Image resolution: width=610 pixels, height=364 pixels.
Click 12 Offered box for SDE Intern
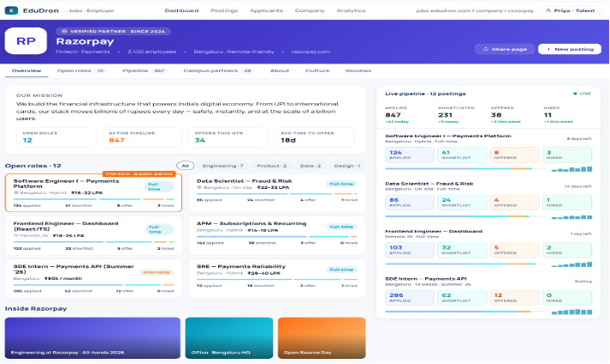coord(515,298)
